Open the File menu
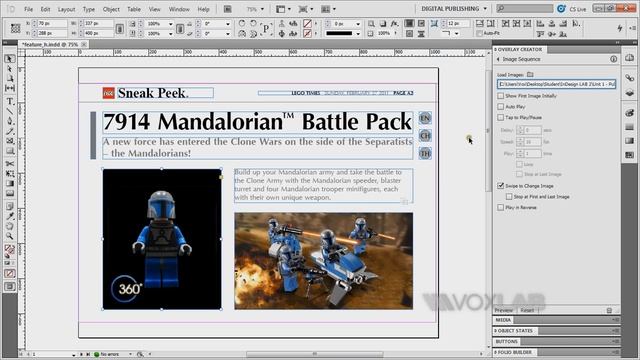This screenshot has height=360, width=640. point(29,9)
